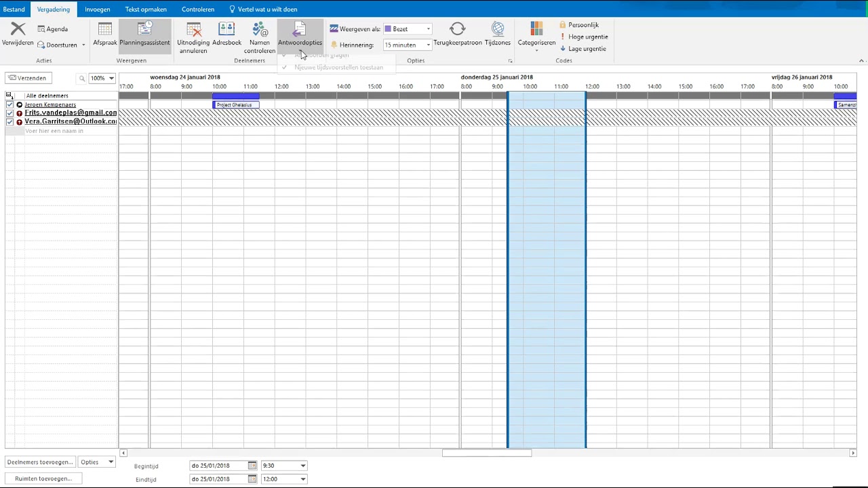Open the Terugkeerpatroon recurrence settings
Image resolution: width=868 pixels, height=488 pixels.
pyautogui.click(x=458, y=35)
